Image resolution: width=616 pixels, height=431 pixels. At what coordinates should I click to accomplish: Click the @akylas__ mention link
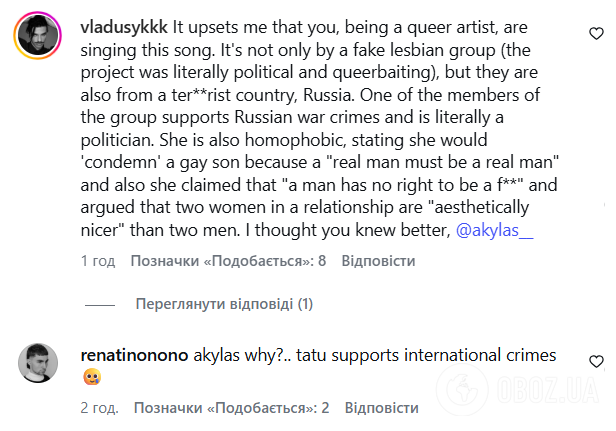pyautogui.click(x=495, y=230)
